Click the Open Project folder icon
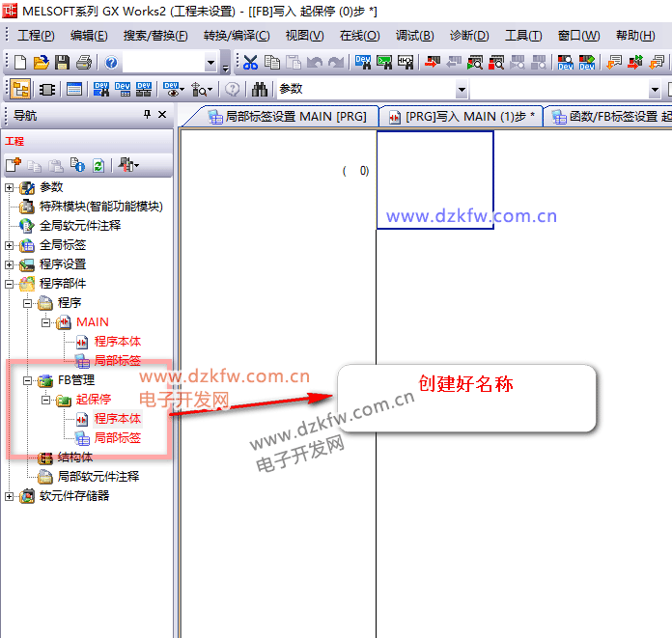Viewport: 672px width, 638px height. (41, 63)
